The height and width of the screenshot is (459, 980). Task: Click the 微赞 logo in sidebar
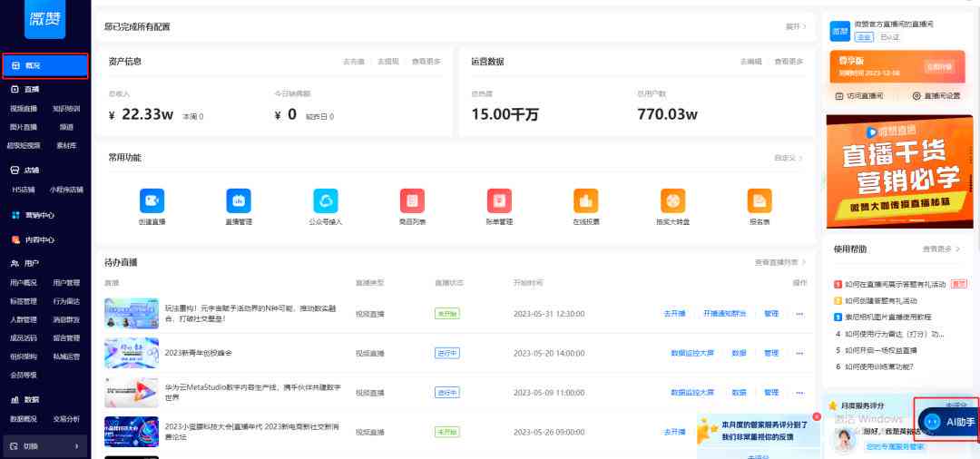click(45, 19)
